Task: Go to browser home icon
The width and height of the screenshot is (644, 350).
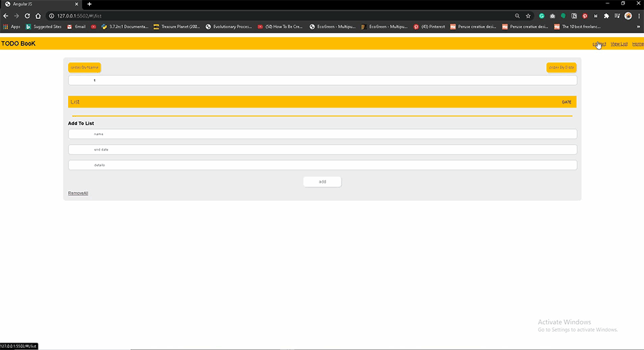Action: tap(38, 16)
